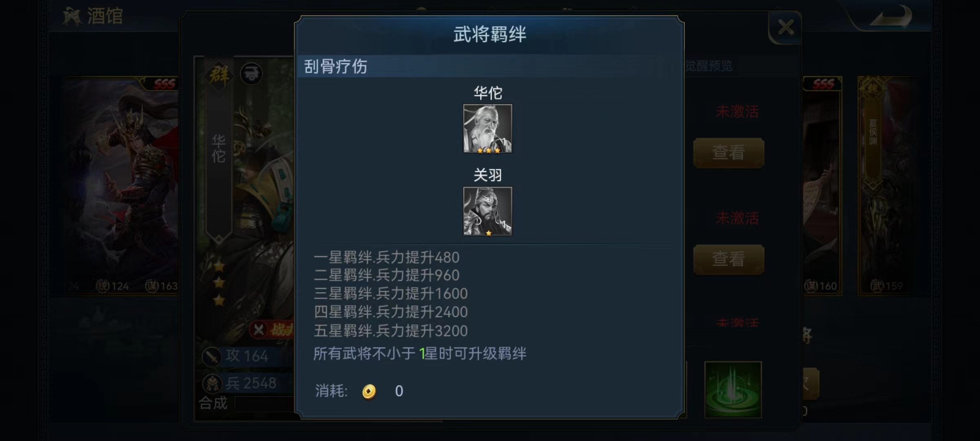
Task: Click the 战力 combat power badge
Action: [x=272, y=330]
